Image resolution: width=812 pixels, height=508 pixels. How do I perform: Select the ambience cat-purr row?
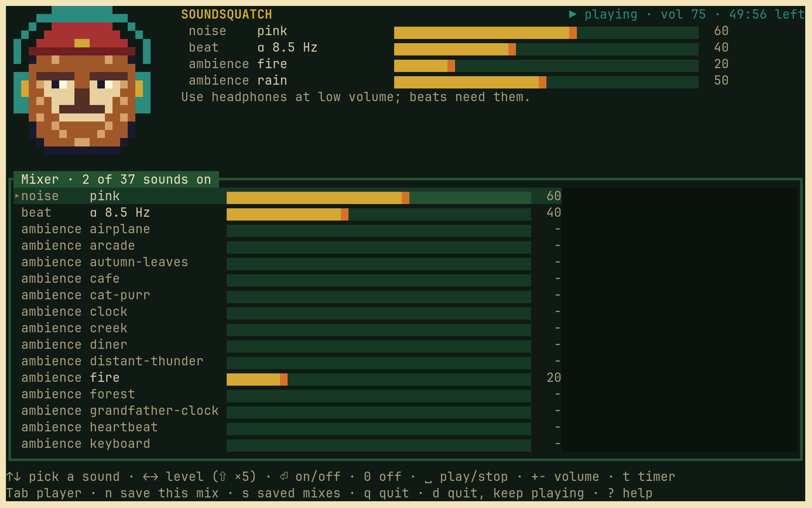(x=288, y=295)
